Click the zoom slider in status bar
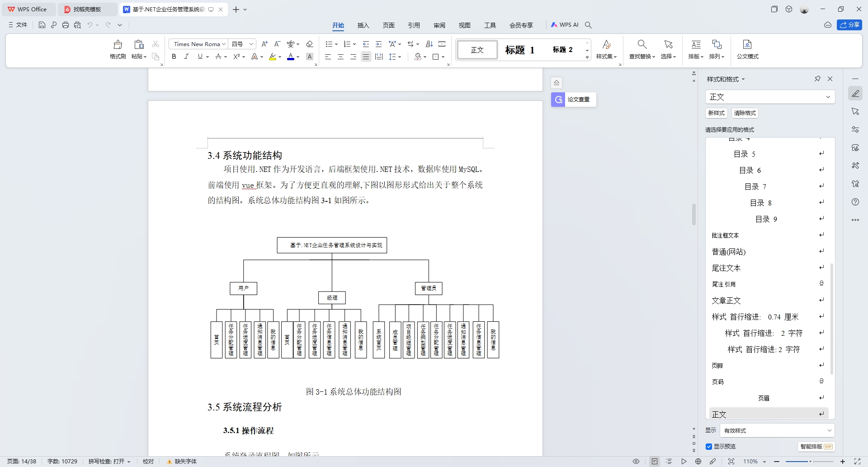868x467 pixels. tap(810, 462)
